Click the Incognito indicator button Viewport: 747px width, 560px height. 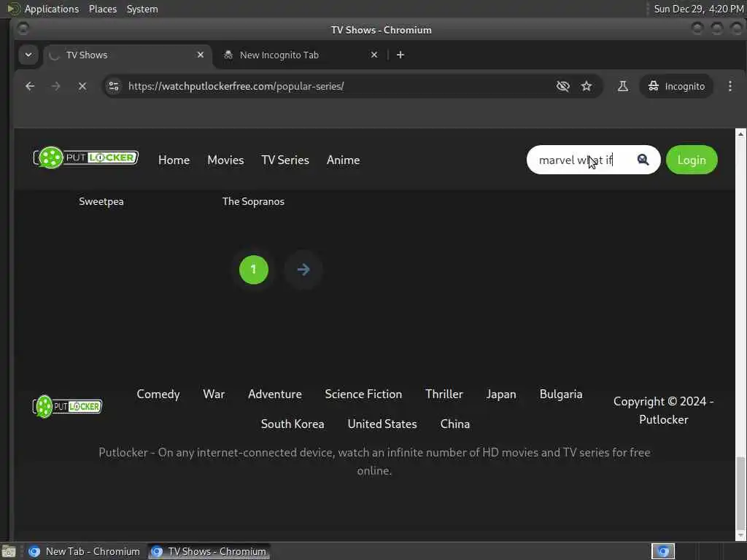coord(676,86)
